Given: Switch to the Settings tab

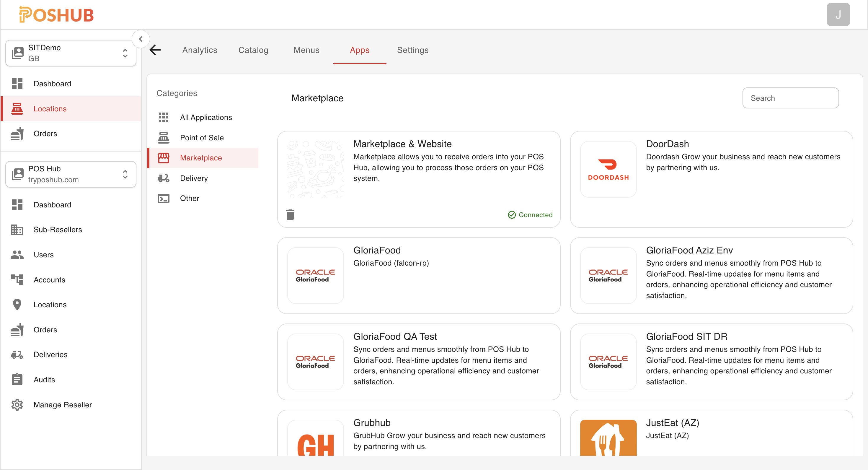Looking at the screenshot, I should [412, 50].
